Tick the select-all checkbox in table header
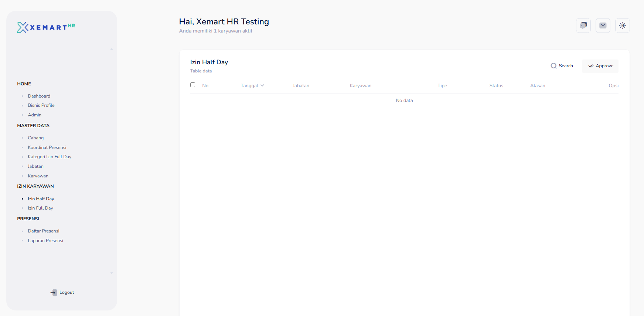This screenshot has width=644, height=316. tap(192, 85)
